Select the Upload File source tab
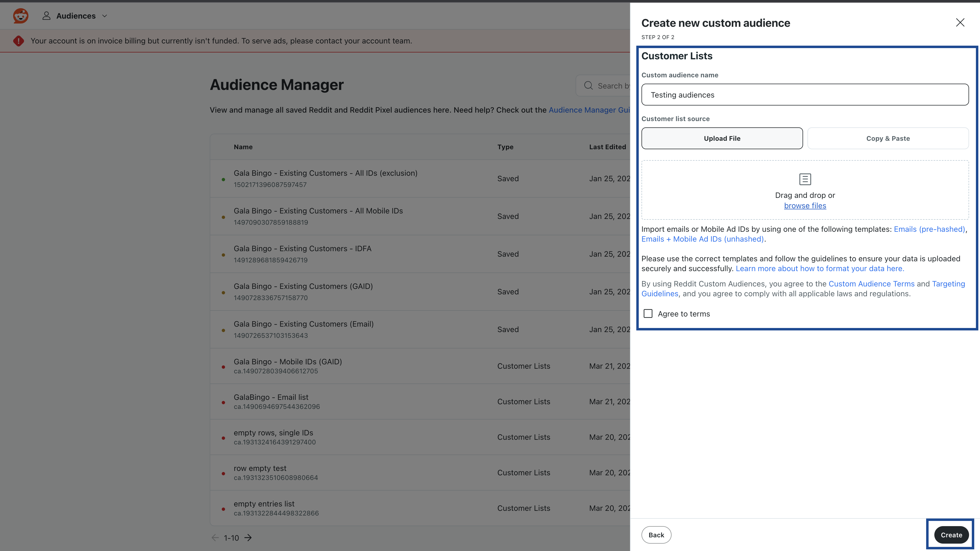980x551 pixels. (x=722, y=138)
